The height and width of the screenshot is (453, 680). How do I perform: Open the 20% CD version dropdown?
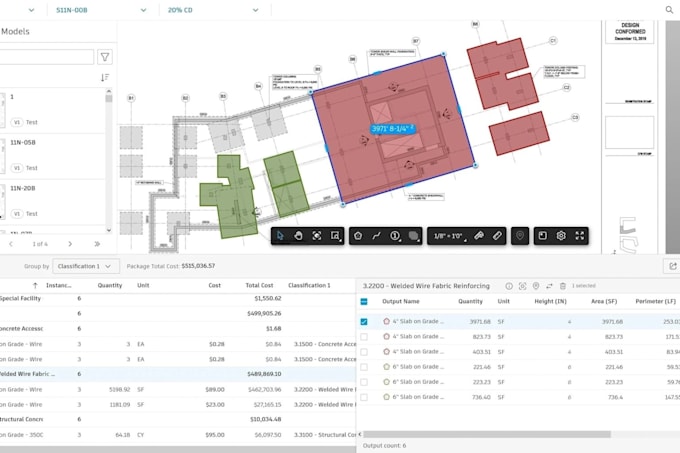pyautogui.click(x=213, y=10)
